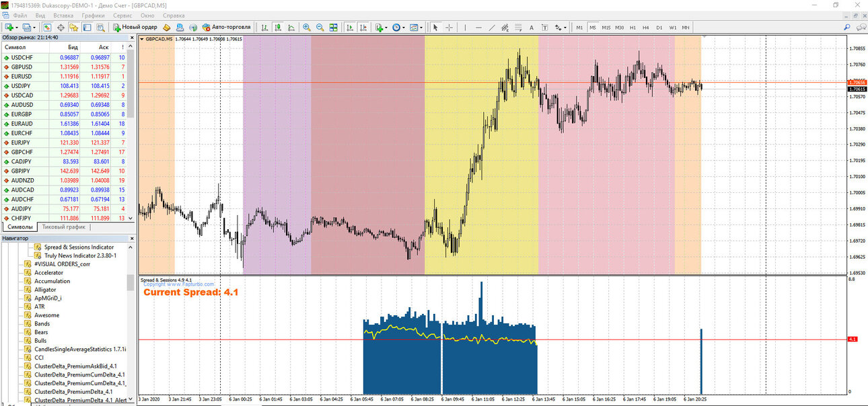Toggle chart shift icon

[x=363, y=27]
